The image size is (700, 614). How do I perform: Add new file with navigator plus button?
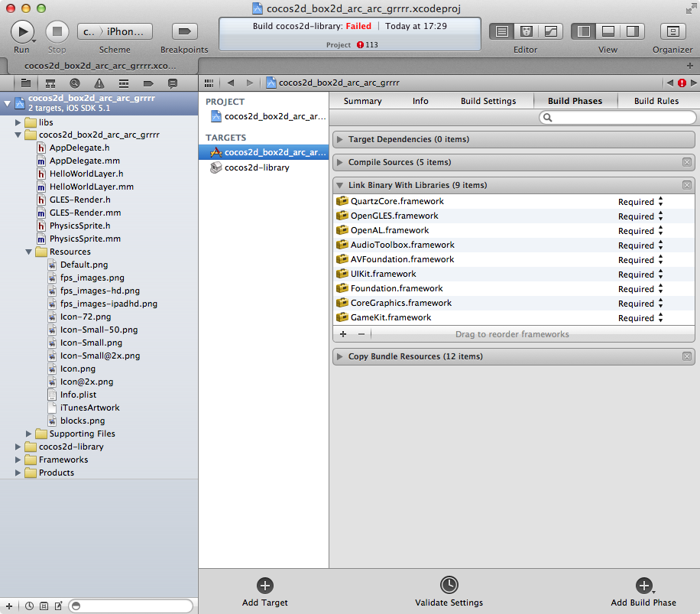[9, 606]
